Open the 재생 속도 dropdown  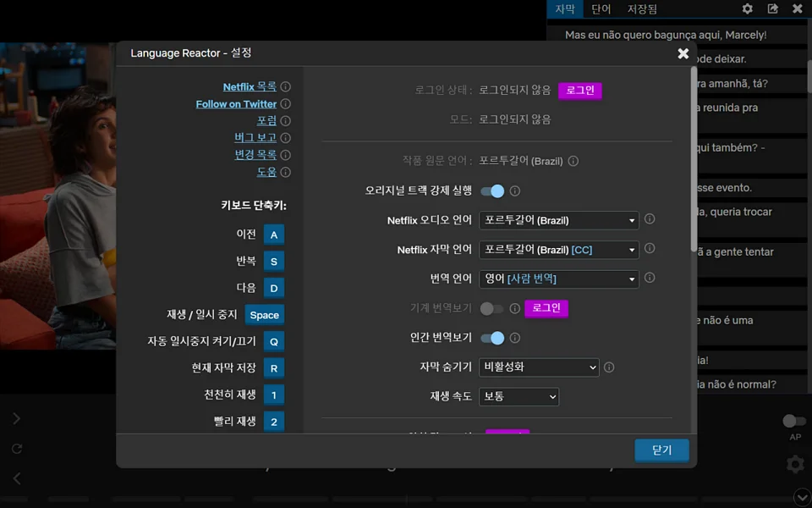[x=518, y=396]
